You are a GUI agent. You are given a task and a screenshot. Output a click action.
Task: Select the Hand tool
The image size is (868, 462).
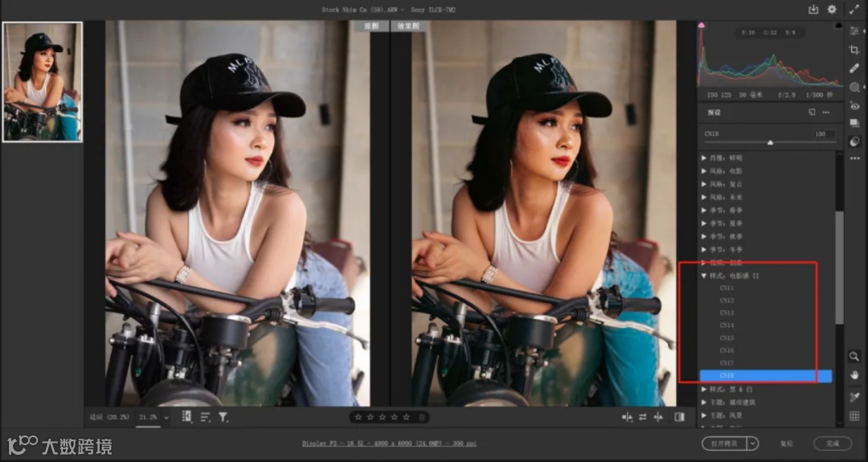click(854, 375)
